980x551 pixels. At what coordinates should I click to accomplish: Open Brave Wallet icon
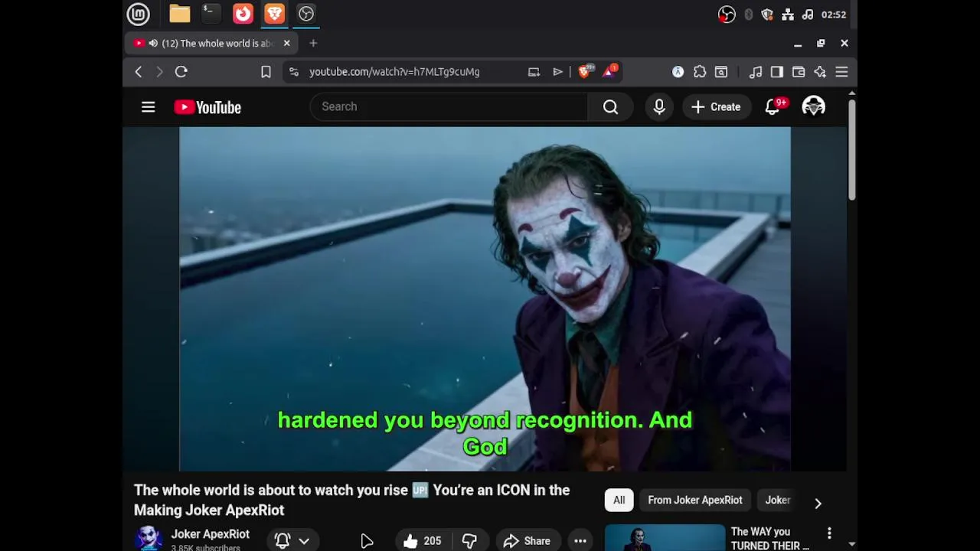tap(799, 71)
